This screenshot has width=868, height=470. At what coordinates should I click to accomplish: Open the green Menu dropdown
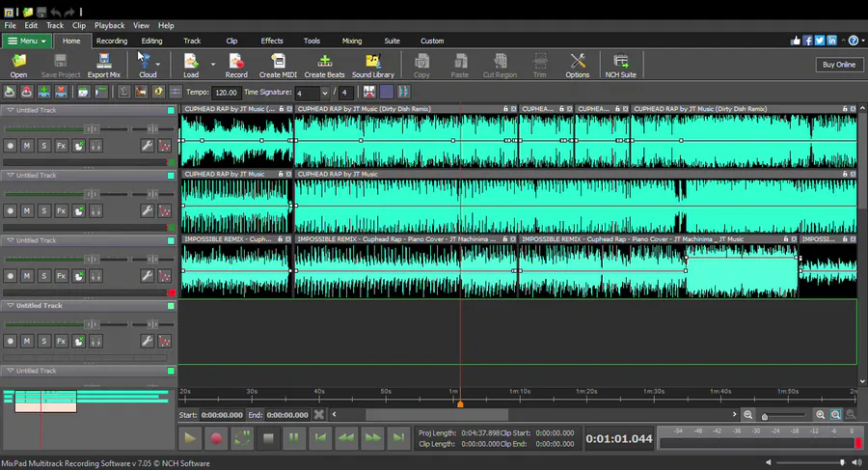pos(27,41)
